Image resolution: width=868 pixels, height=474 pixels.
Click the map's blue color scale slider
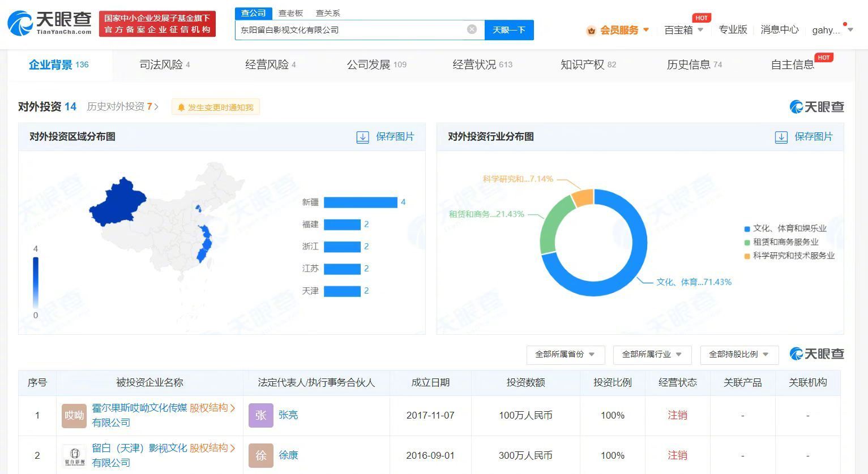pyautogui.click(x=36, y=282)
